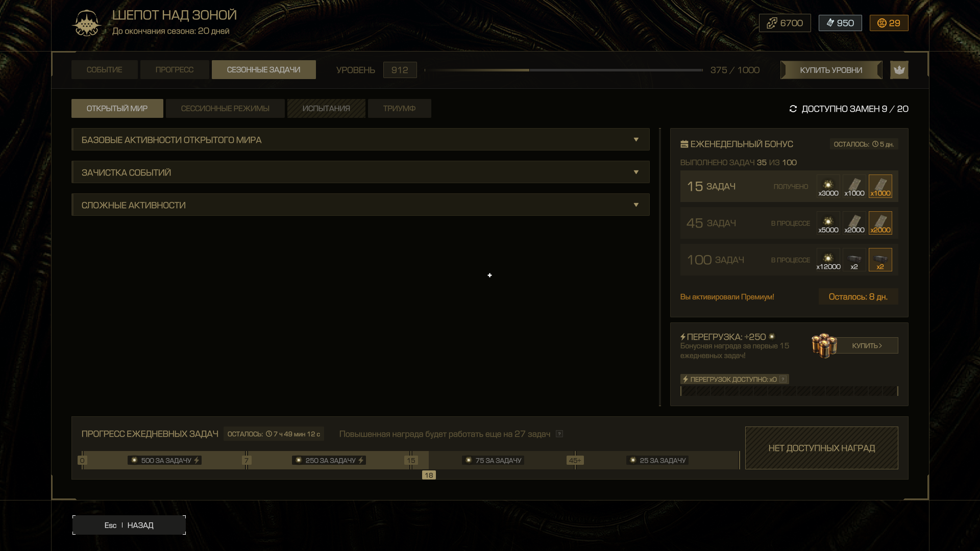Click the season level progress bar
This screenshot has height=551, width=980.
563,70
